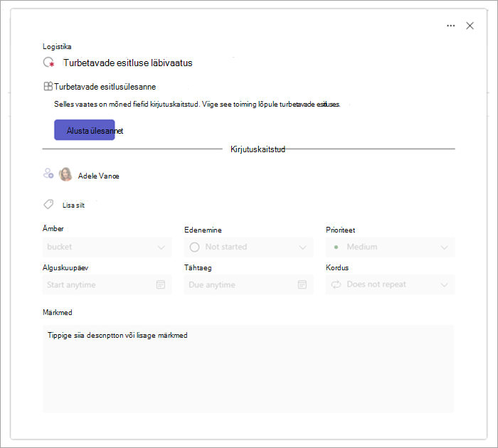Click the task title Turbetavade esitluse läbivaatus
Image resolution: width=498 pixels, height=448 pixels.
coord(127,63)
